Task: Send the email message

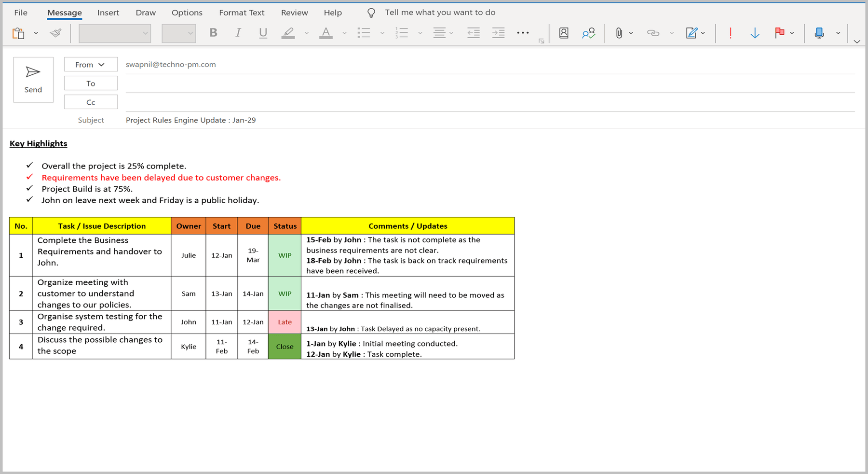Action: click(33, 80)
